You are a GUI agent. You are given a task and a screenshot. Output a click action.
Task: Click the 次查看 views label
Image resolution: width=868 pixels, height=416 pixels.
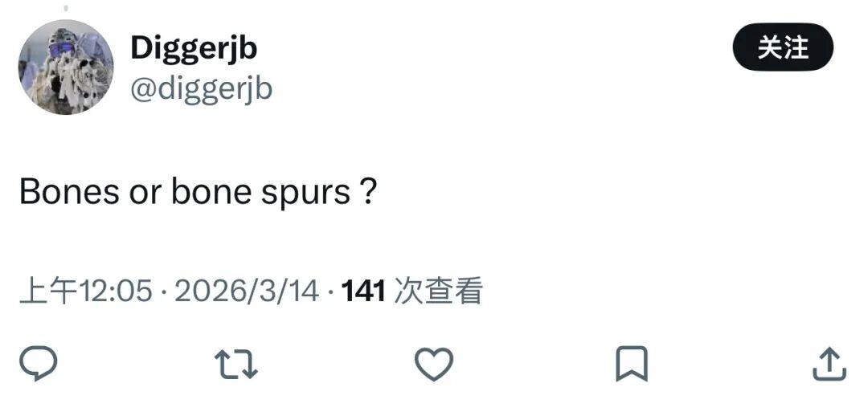click(439, 291)
